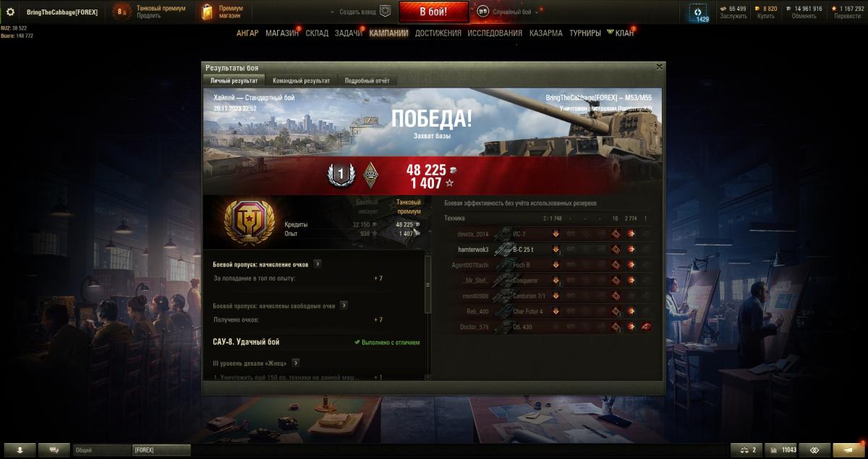868x459 pixels.
Task: Expand the III уровень декали «Жнец» arrow
Action: pos(296,363)
